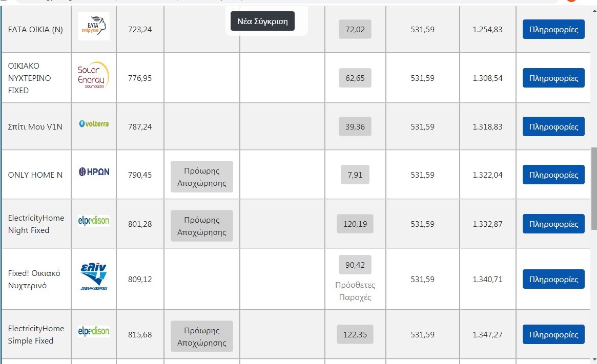Click Πρόωρης Αποχώρησης badge in ONLY HOME N row
This screenshot has height=364, width=597.
point(202,177)
